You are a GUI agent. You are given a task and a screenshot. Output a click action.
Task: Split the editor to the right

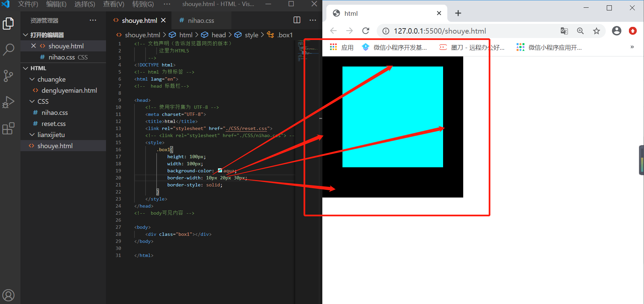coord(297,20)
